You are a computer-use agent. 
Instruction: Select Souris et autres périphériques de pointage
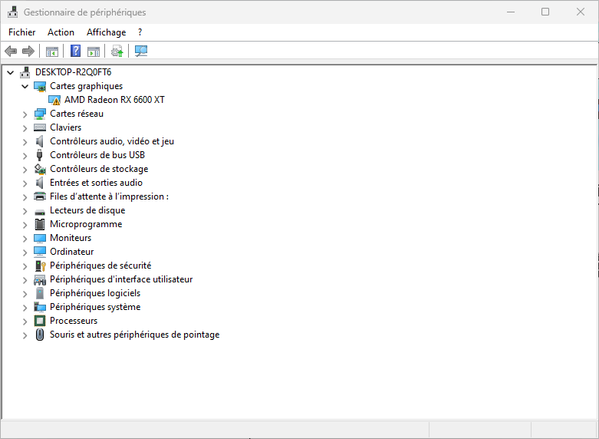point(134,335)
